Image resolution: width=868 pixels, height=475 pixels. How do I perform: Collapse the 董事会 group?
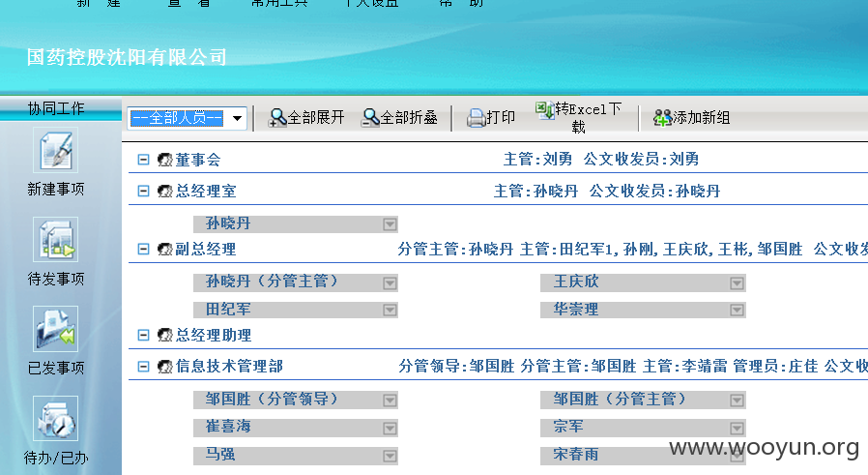(x=143, y=160)
